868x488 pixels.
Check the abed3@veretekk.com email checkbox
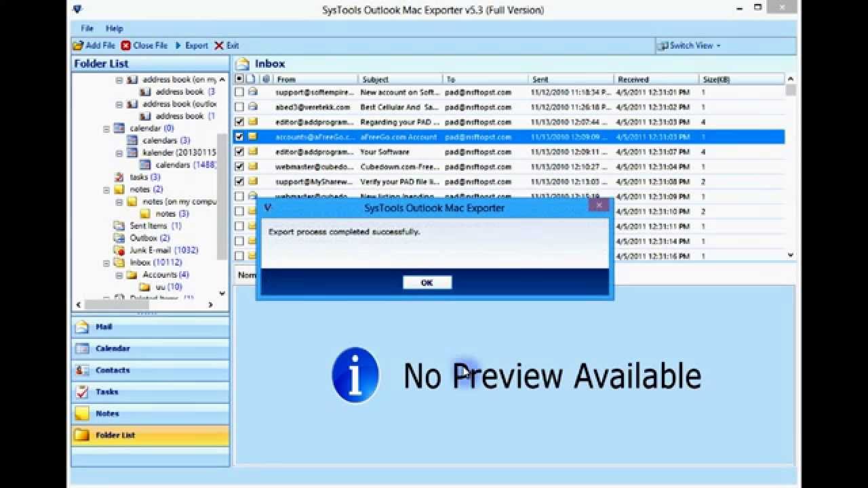239,106
